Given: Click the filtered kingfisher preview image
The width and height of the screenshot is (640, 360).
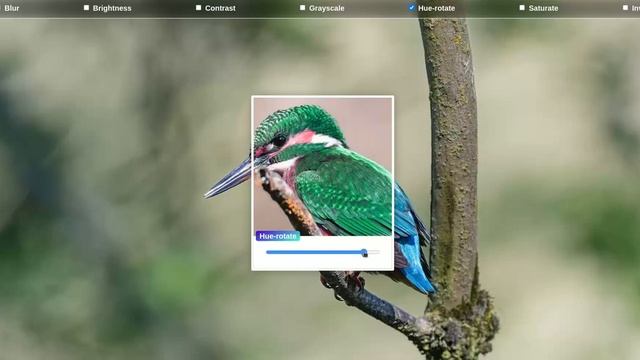Looking at the screenshot, I should 322,167.
